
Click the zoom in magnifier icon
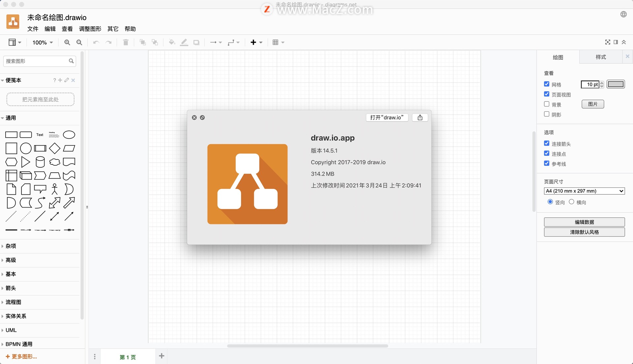tap(67, 42)
